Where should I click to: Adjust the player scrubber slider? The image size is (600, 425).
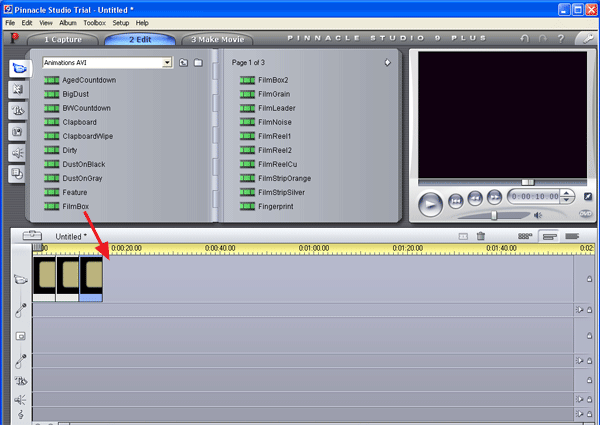pos(528,182)
